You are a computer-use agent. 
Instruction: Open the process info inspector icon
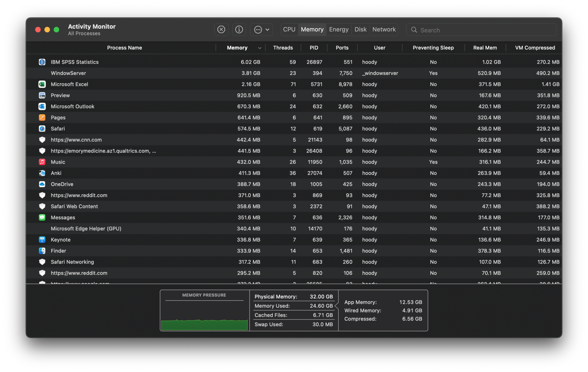click(239, 30)
